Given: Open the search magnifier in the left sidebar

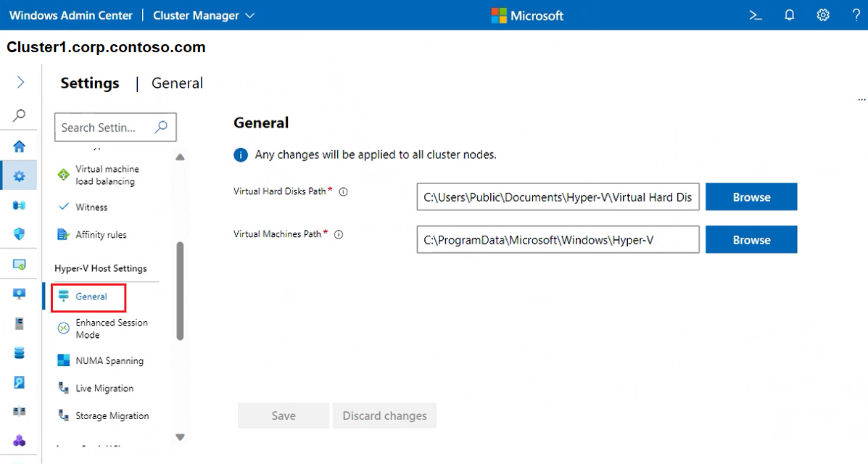Looking at the screenshot, I should click(x=19, y=115).
